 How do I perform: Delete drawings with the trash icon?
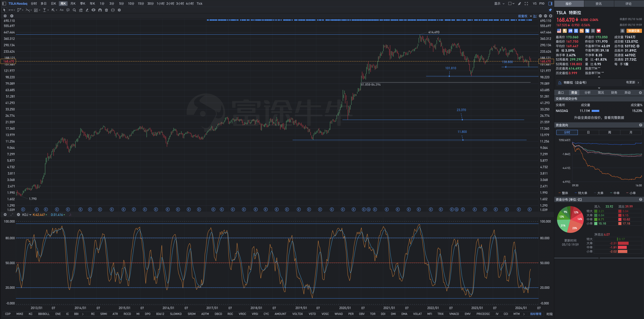pos(106,10)
